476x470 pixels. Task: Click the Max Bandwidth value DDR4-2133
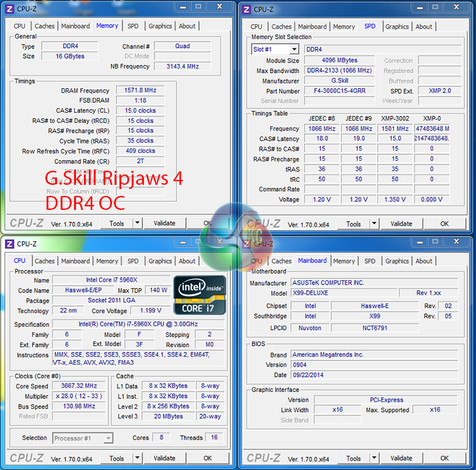tap(339, 70)
